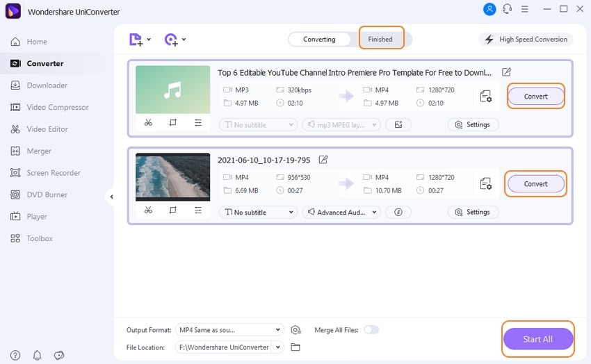Select Converter in the sidebar

pos(37,63)
